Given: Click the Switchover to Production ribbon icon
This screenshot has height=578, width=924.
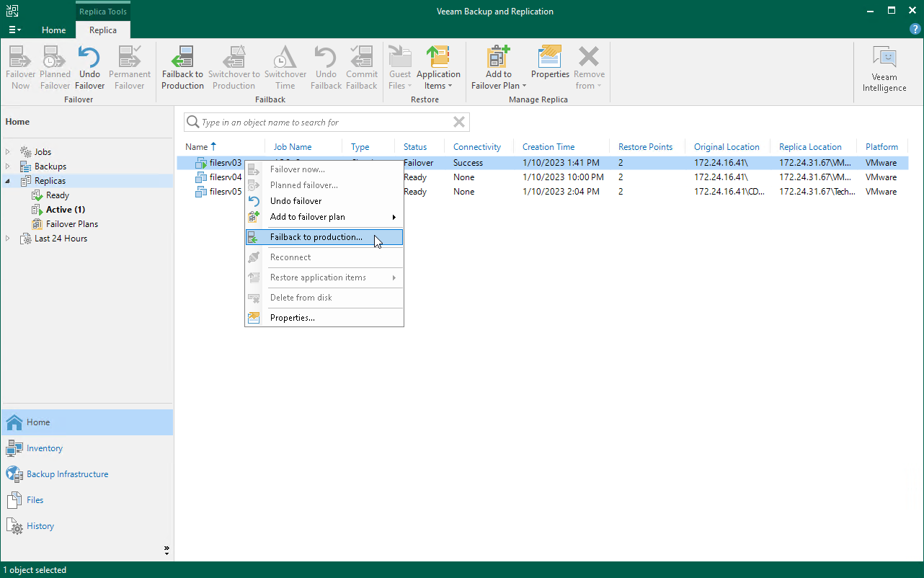Looking at the screenshot, I should point(234,68).
